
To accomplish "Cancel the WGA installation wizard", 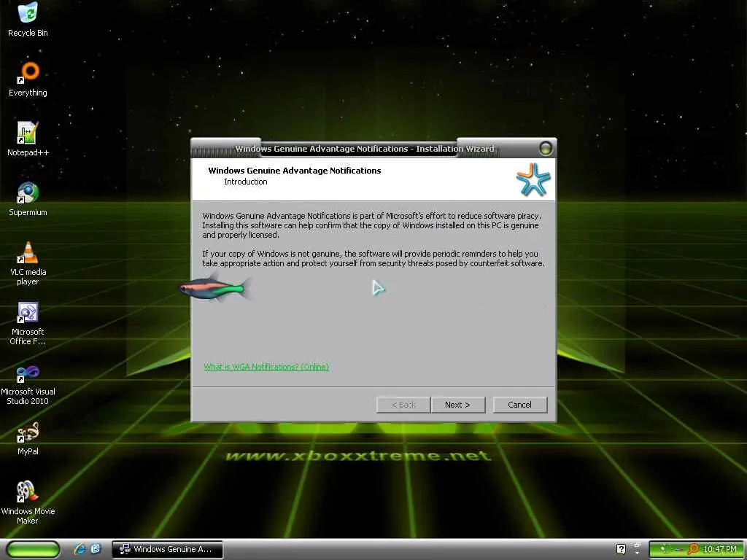I will (519, 405).
